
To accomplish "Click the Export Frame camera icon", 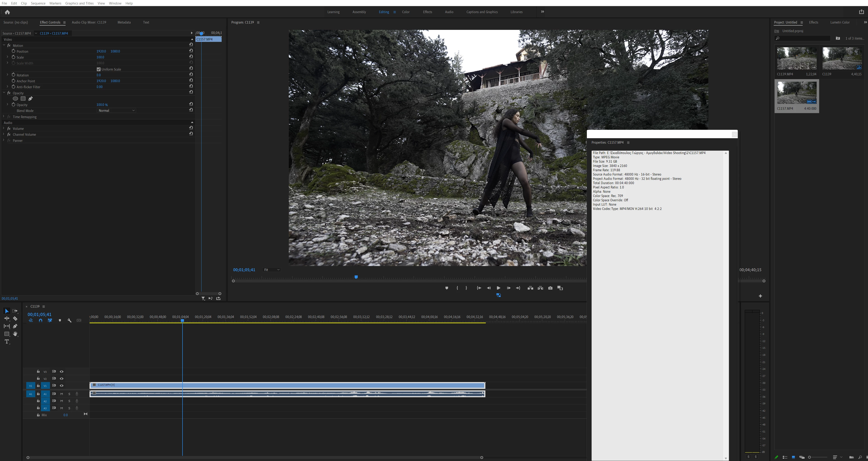I will (550, 288).
